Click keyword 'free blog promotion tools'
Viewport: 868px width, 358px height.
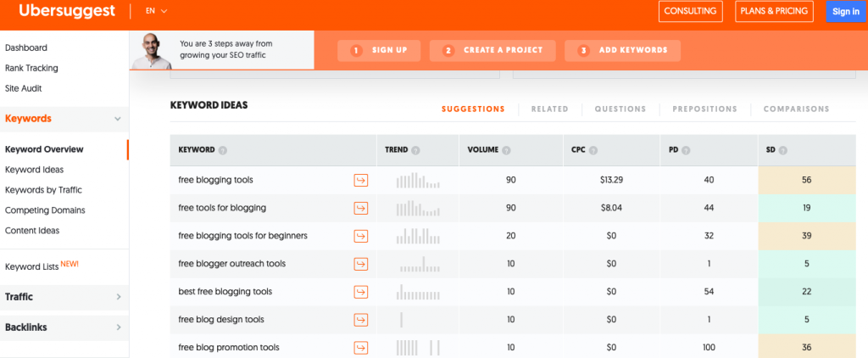[229, 348]
